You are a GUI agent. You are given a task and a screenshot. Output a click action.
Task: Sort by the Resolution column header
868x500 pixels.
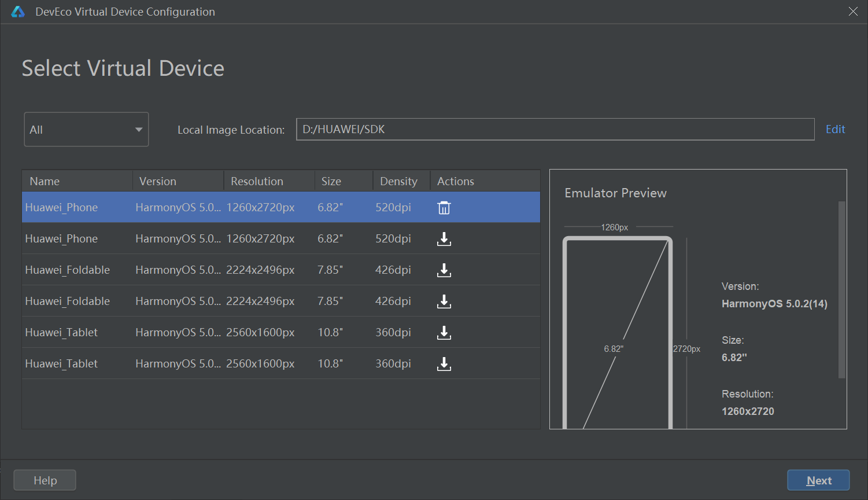(269, 181)
